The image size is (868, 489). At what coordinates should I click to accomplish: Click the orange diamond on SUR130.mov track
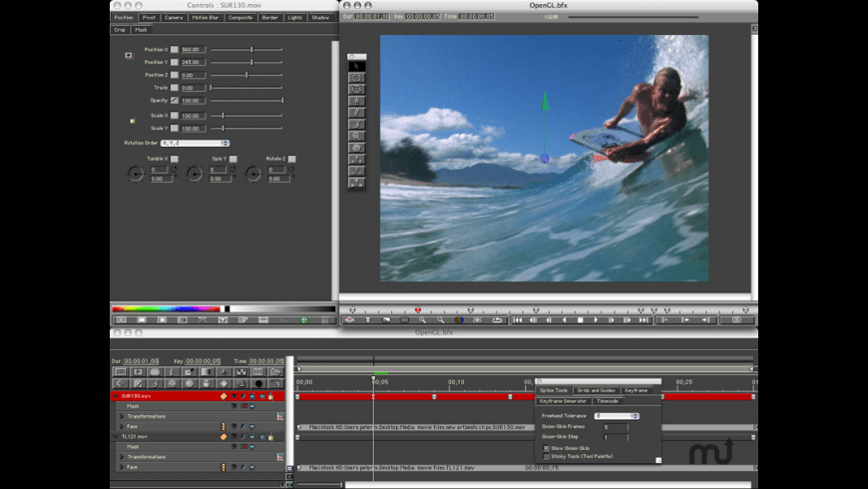tap(223, 396)
